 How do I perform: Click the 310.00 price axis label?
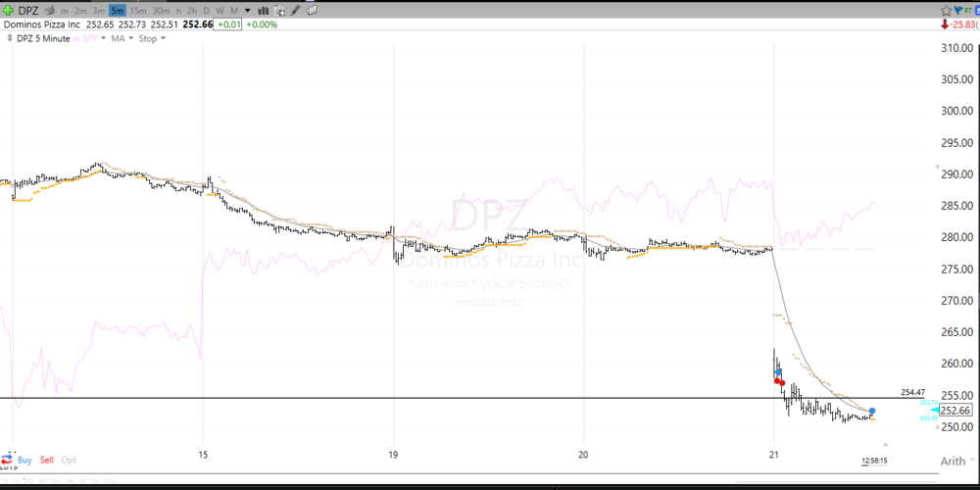coord(956,48)
